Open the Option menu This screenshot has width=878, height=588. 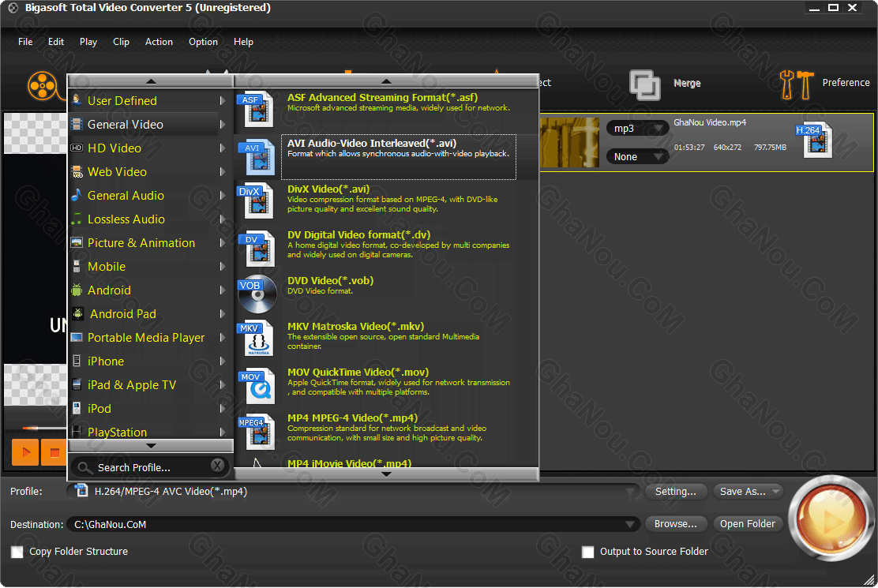(203, 42)
